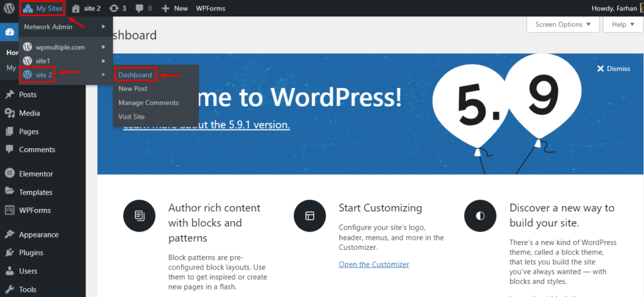
Task: Open the Help dropdown tab
Action: click(623, 24)
